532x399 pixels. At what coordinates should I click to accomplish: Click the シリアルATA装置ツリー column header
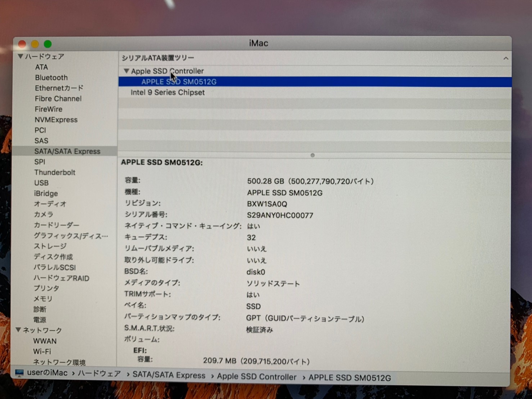coord(158,58)
